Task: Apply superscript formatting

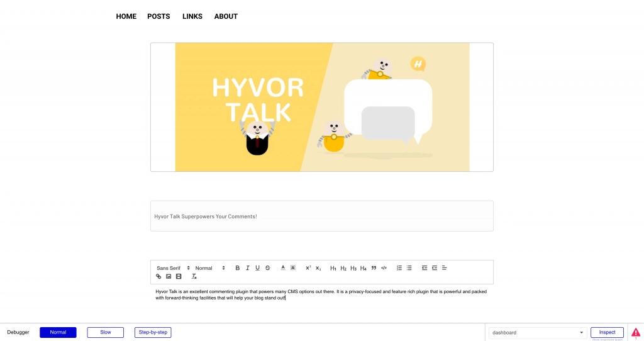Action: tap(308, 268)
